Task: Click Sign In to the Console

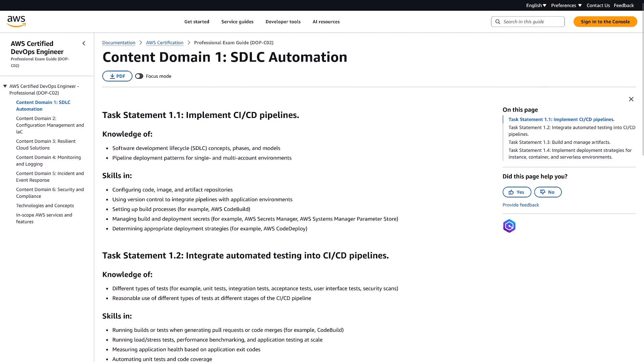Action: coord(605,22)
